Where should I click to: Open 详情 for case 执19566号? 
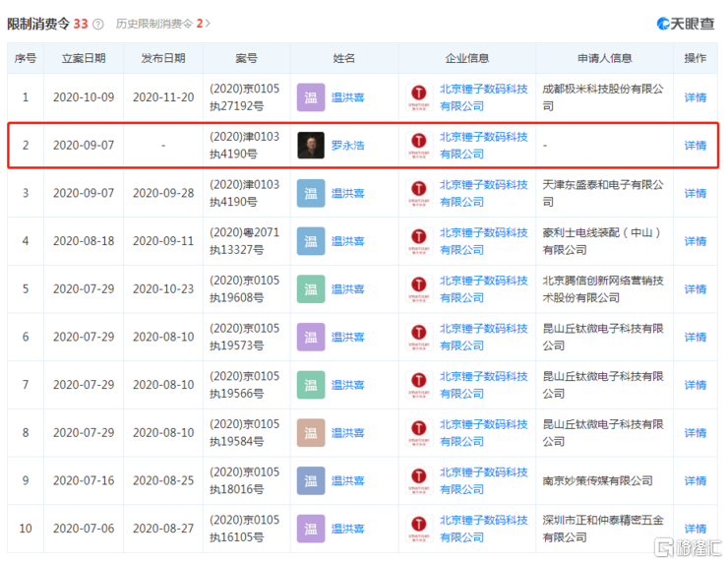click(x=695, y=385)
